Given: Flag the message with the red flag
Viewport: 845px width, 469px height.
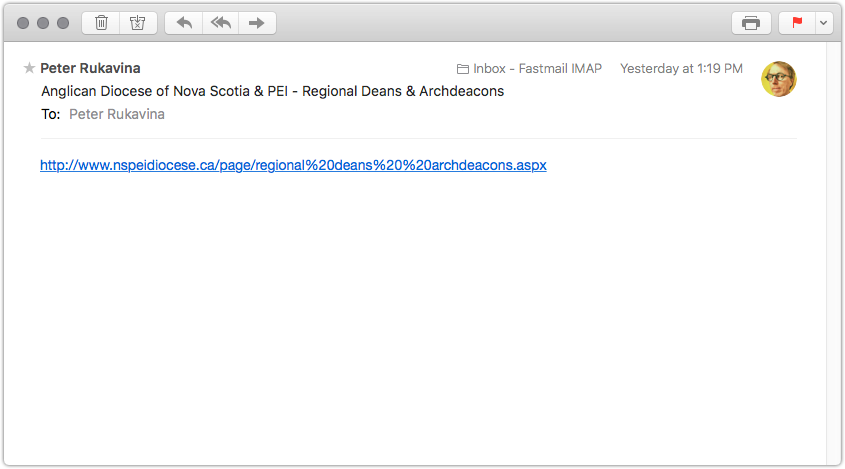Looking at the screenshot, I should click(x=797, y=23).
